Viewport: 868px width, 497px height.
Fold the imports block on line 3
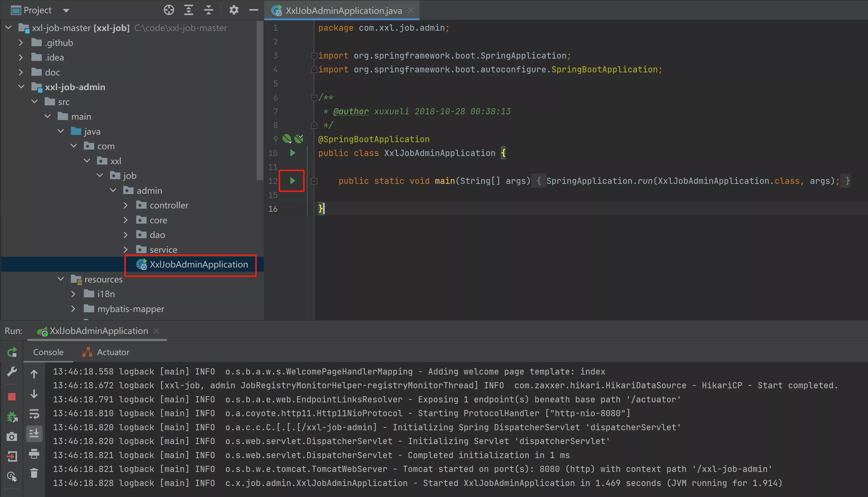pos(314,56)
